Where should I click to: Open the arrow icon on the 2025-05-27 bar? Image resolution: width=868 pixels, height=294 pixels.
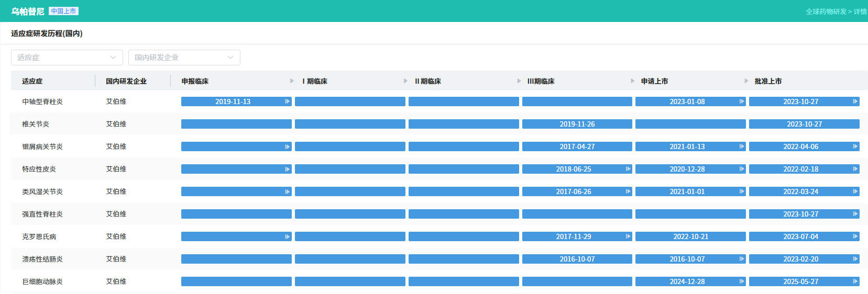(855, 281)
